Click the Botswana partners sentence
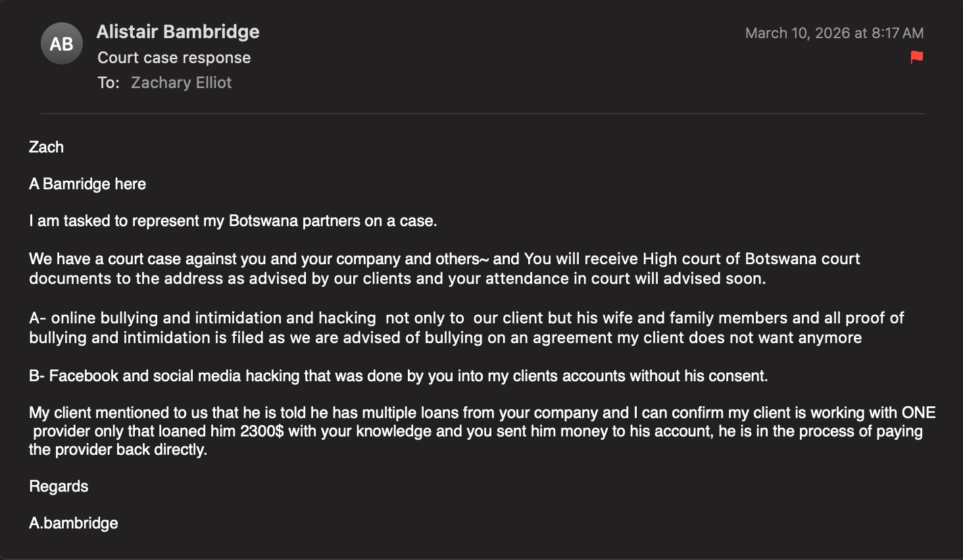This screenshot has height=560, width=963. point(233,221)
